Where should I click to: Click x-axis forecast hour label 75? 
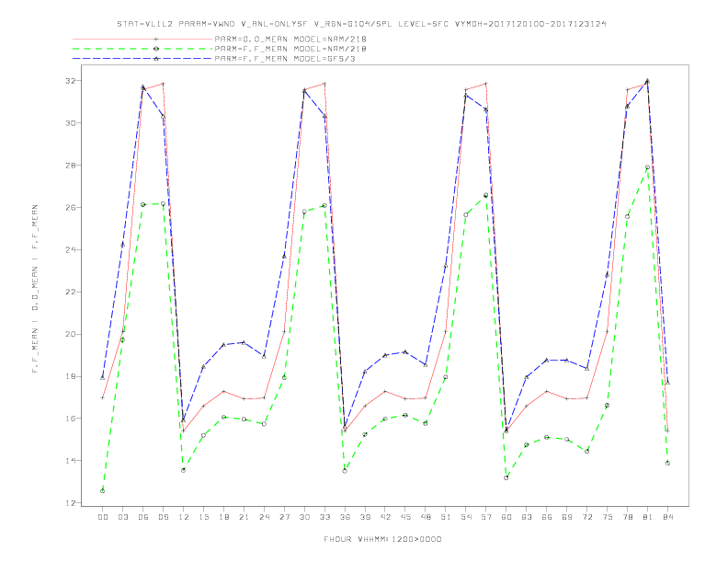click(x=608, y=517)
